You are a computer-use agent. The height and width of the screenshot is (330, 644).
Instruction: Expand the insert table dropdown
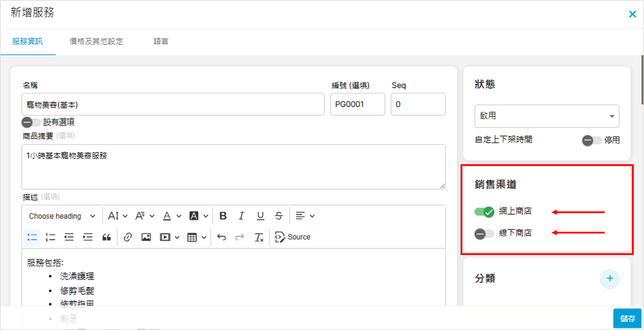(x=204, y=237)
